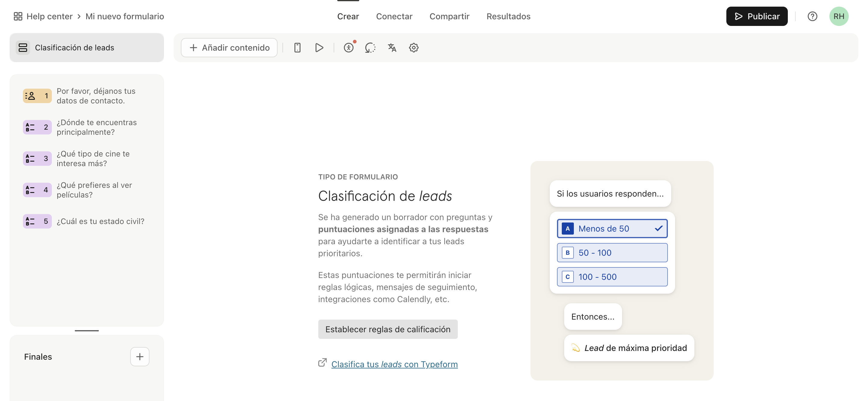Select the '100 - 500' answer option

click(x=612, y=277)
